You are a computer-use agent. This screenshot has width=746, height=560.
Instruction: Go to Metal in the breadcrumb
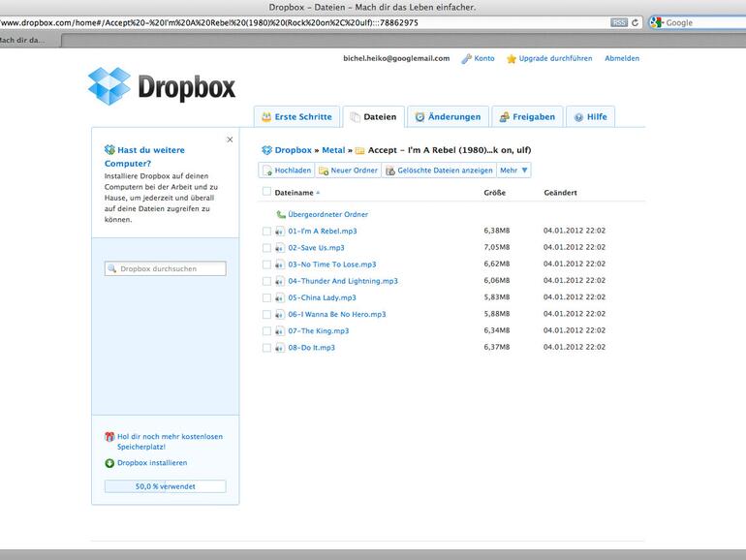coord(333,150)
